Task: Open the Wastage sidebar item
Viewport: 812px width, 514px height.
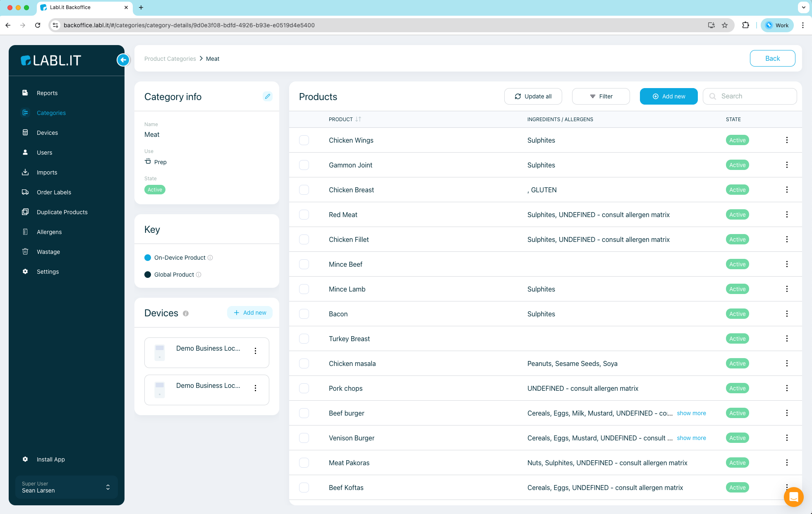Action: pyautogui.click(x=48, y=252)
